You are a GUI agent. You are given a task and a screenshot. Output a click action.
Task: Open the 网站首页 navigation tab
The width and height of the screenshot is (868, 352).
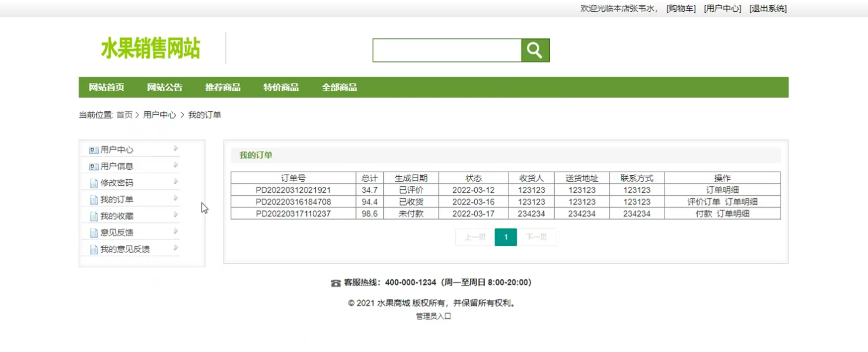pos(106,88)
